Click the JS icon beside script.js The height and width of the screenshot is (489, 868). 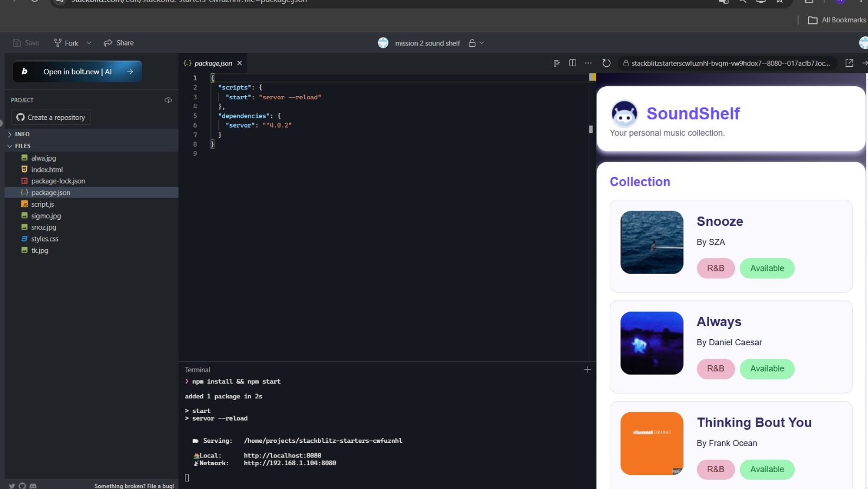click(24, 204)
